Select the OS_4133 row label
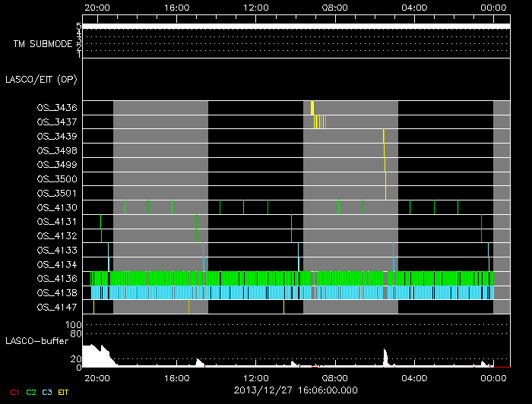The image size is (532, 404). pyautogui.click(x=57, y=251)
